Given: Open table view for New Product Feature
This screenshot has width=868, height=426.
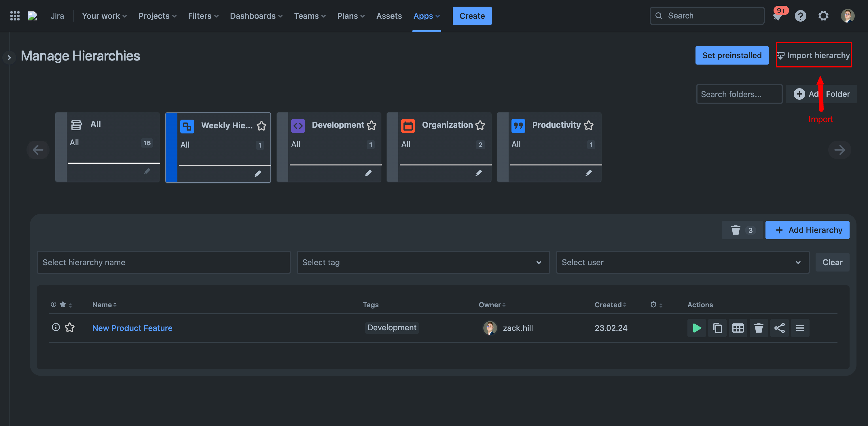Looking at the screenshot, I should 738,328.
